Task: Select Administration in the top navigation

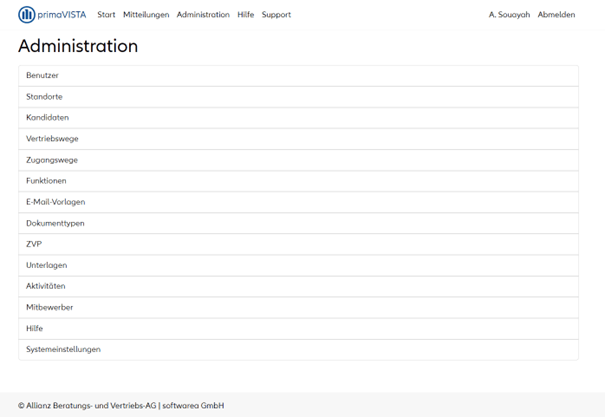Action: click(203, 15)
